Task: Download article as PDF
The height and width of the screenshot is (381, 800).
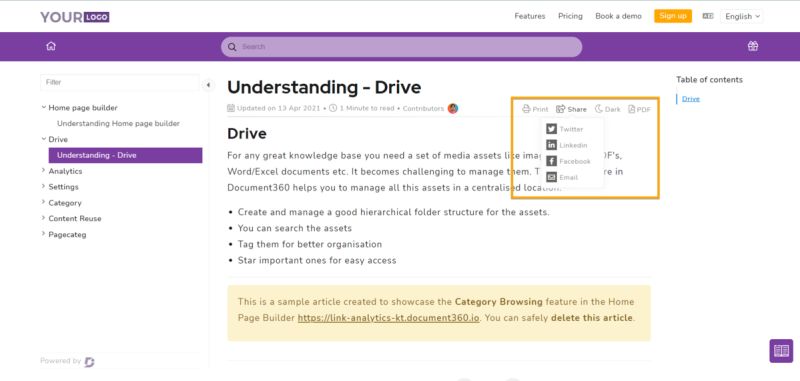Action: pyautogui.click(x=639, y=109)
